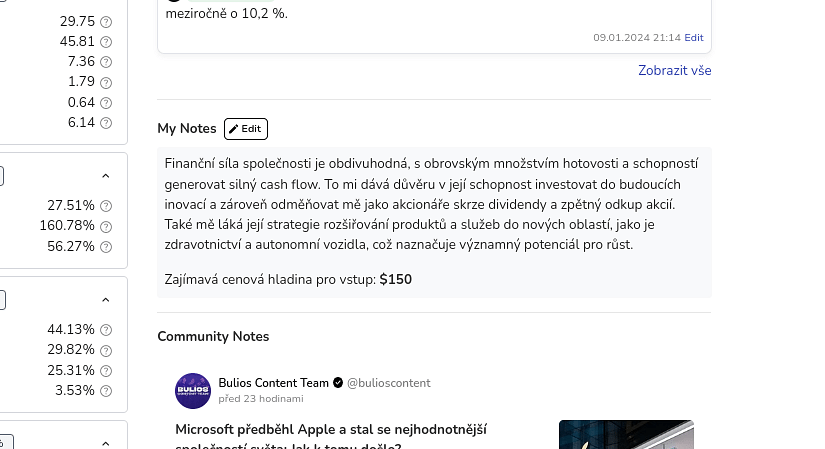
Task: Open help icon beside 160.78%
Action: [x=106, y=226]
